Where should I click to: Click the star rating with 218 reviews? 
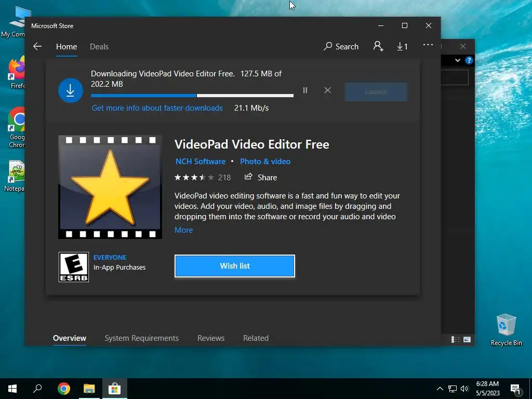click(x=202, y=178)
